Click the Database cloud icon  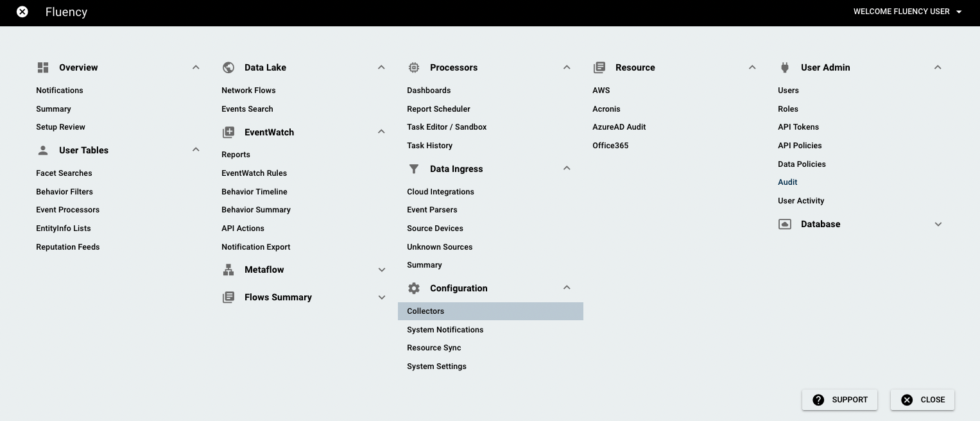tap(784, 224)
